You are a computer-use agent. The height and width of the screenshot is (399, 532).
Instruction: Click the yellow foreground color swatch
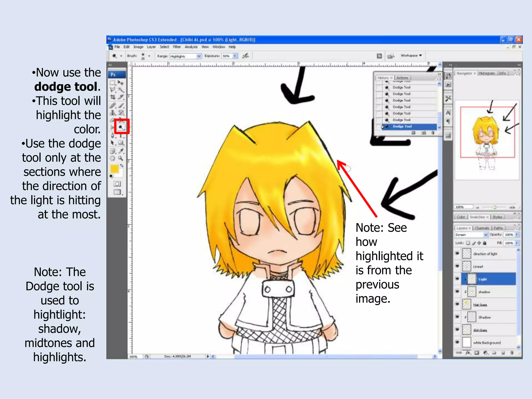pos(114,169)
